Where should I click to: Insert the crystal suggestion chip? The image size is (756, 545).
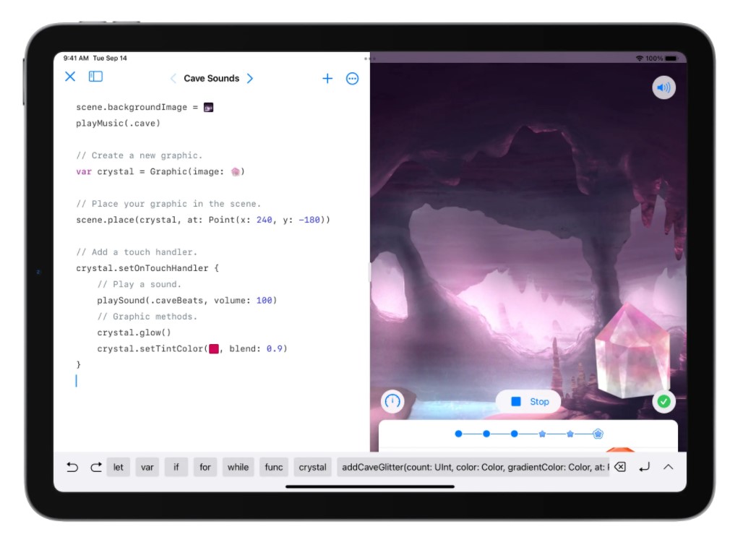tap(312, 468)
